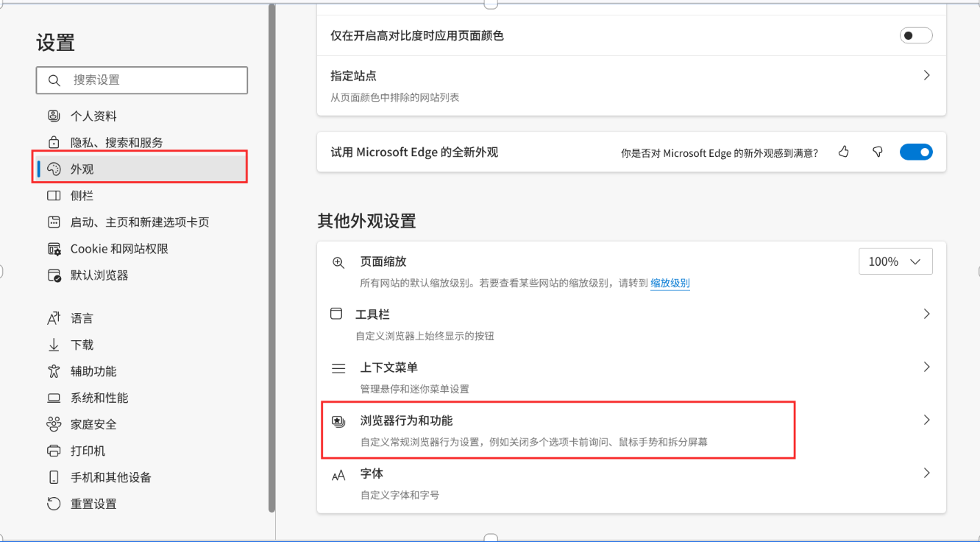Open 工具栏 settings via its chevron
The height and width of the screenshot is (542, 980).
click(926, 314)
